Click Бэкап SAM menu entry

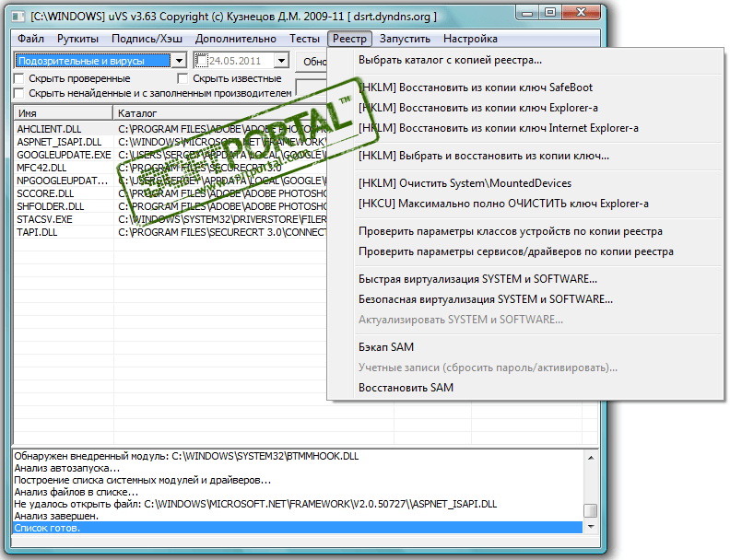point(386,347)
